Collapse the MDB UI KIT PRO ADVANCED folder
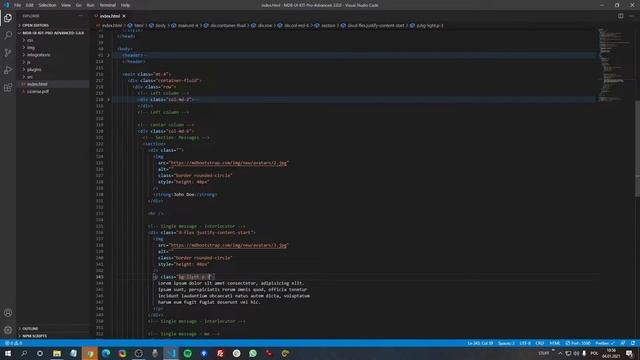640x360 pixels. coord(53,33)
